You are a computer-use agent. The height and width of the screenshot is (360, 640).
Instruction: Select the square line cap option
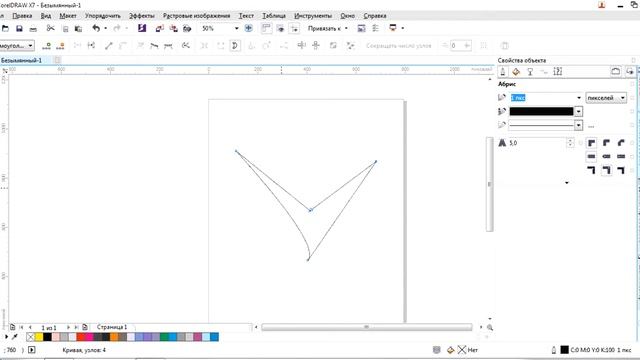591,156
